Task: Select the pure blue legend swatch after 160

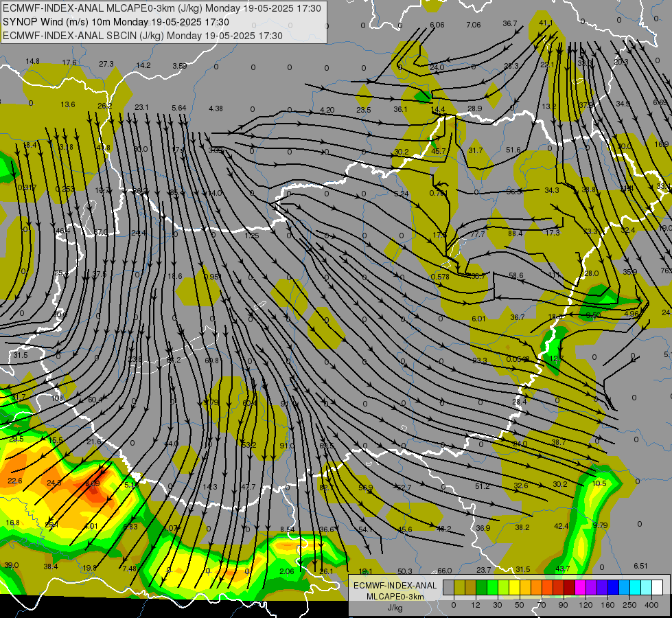Action: click(613, 587)
